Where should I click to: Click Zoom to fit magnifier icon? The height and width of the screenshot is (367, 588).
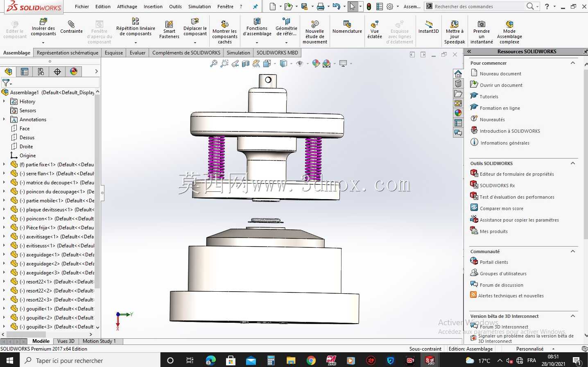click(x=214, y=63)
